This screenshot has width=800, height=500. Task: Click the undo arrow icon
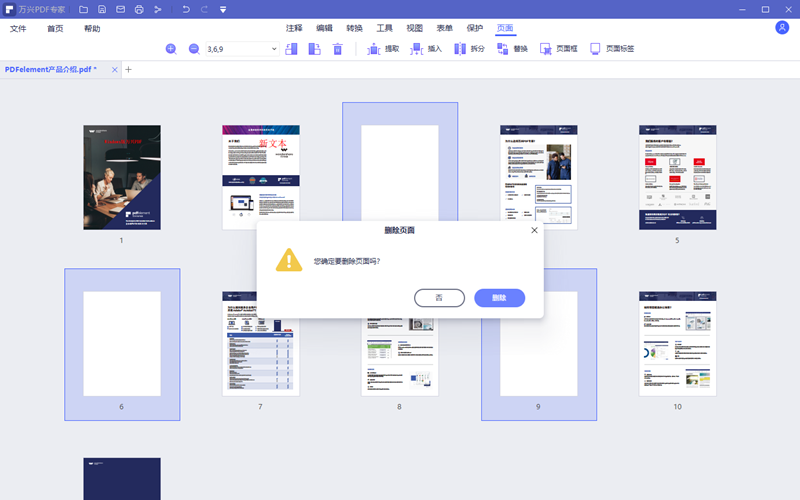pyautogui.click(x=186, y=9)
